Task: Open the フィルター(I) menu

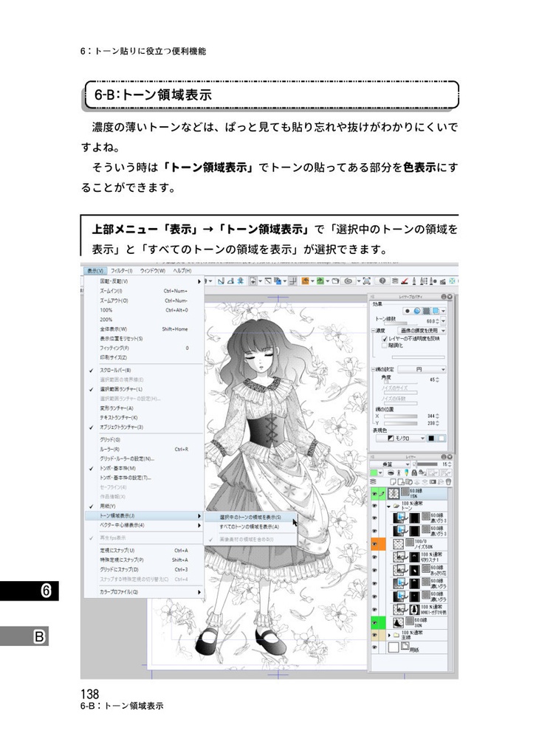Action: coord(122,271)
